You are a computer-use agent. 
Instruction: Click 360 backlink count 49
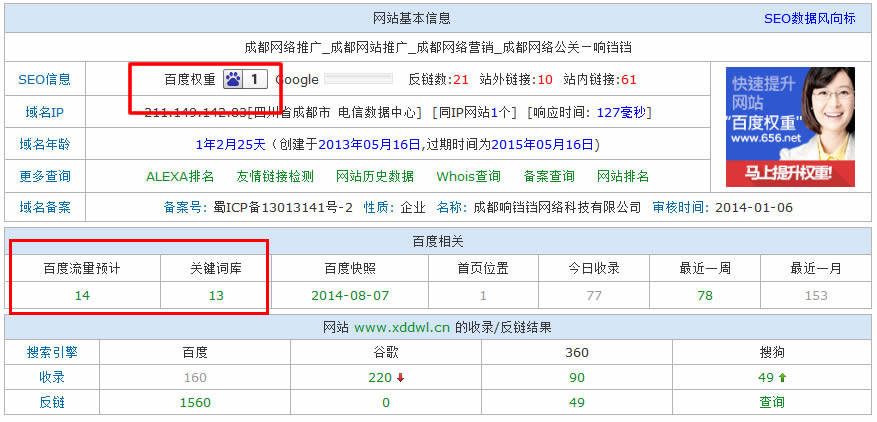tap(577, 403)
